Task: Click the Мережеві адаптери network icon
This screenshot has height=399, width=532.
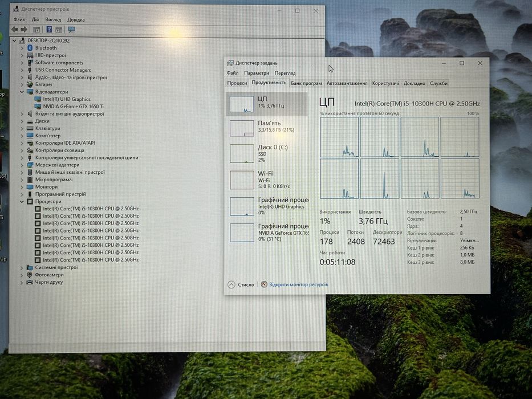Action: (30, 165)
